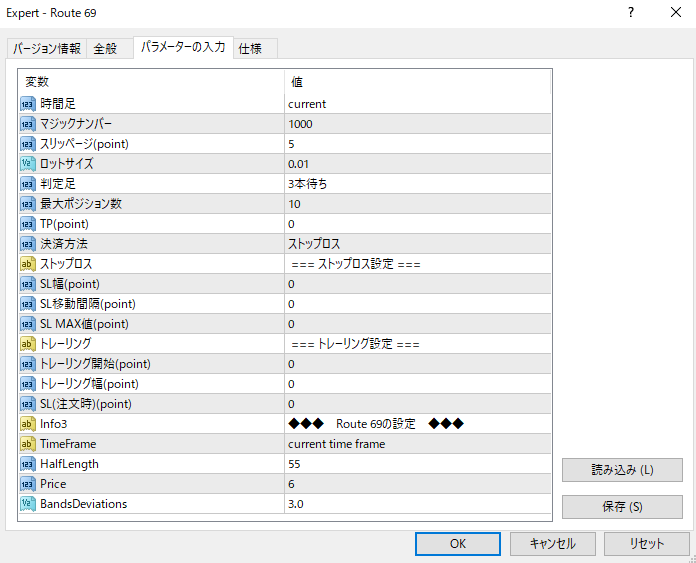The width and height of the screenshot is (696, 563).
Task: Click the double-type icon beside BandsDeviations
Action: point(28,504)
